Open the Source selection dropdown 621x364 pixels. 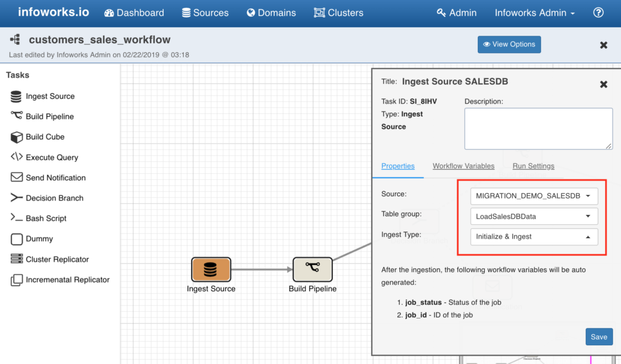point(534,196)
